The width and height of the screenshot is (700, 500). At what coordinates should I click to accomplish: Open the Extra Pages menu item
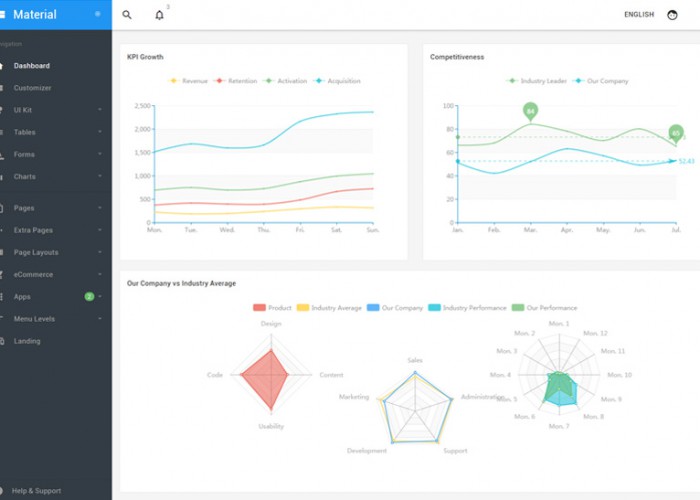33,230
